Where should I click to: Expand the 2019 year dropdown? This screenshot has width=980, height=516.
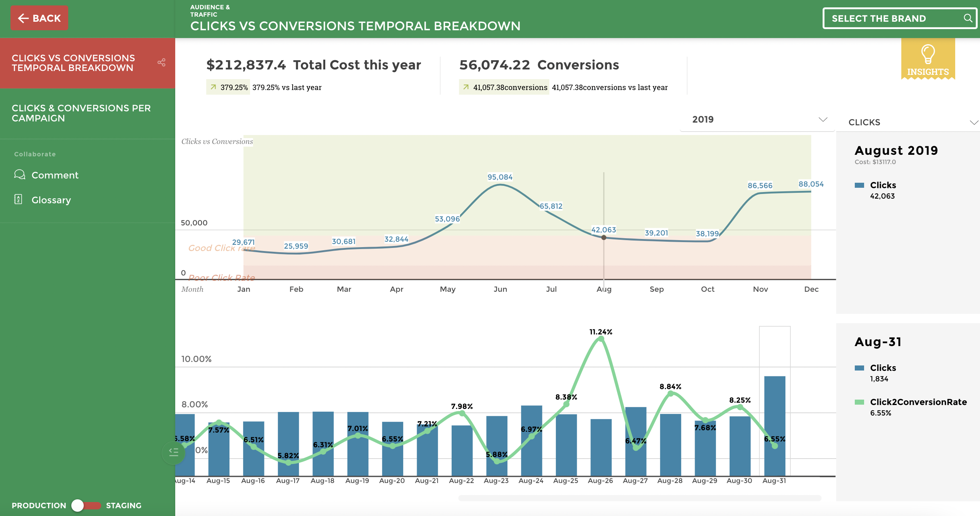757,119
